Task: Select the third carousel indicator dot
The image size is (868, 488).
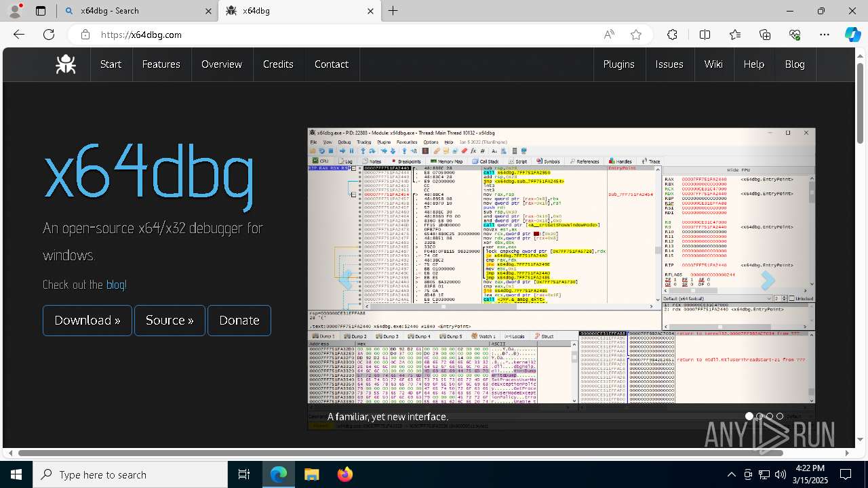Action: point(770,416)
